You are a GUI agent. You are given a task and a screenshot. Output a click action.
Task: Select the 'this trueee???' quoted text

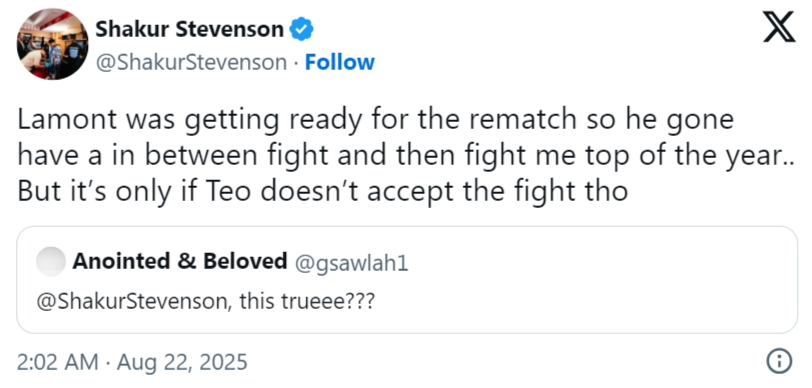coord(306,301)
